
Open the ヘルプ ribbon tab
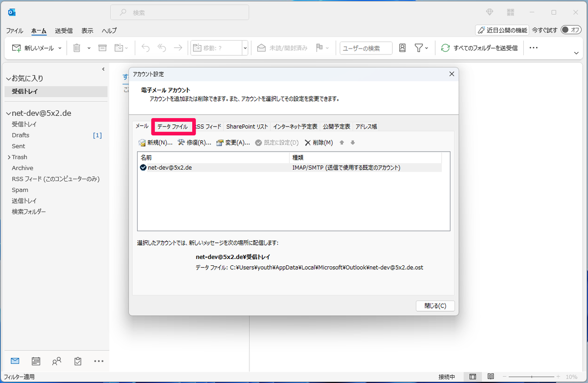click(109, 30)
